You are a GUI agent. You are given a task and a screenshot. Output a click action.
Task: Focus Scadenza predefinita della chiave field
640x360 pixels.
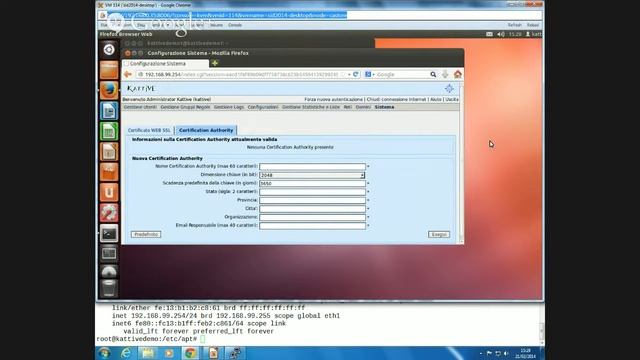pyautogui.click(x=312, y=184)
